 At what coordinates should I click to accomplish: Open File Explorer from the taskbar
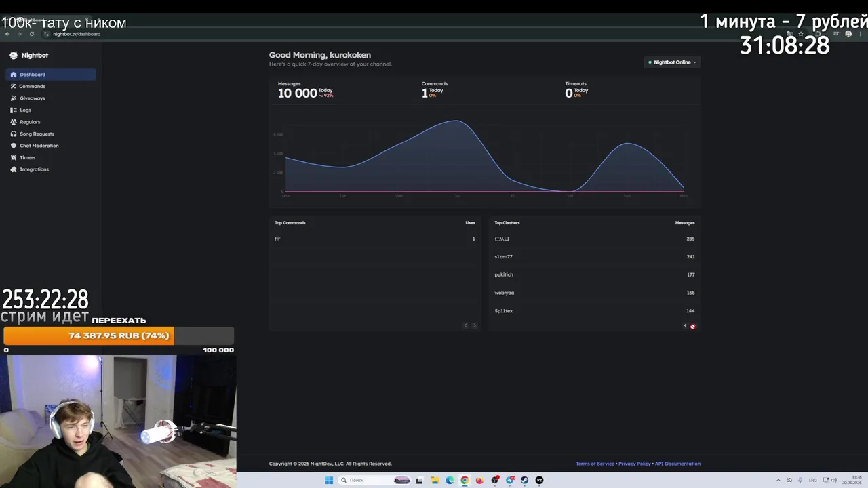point(434,480)
